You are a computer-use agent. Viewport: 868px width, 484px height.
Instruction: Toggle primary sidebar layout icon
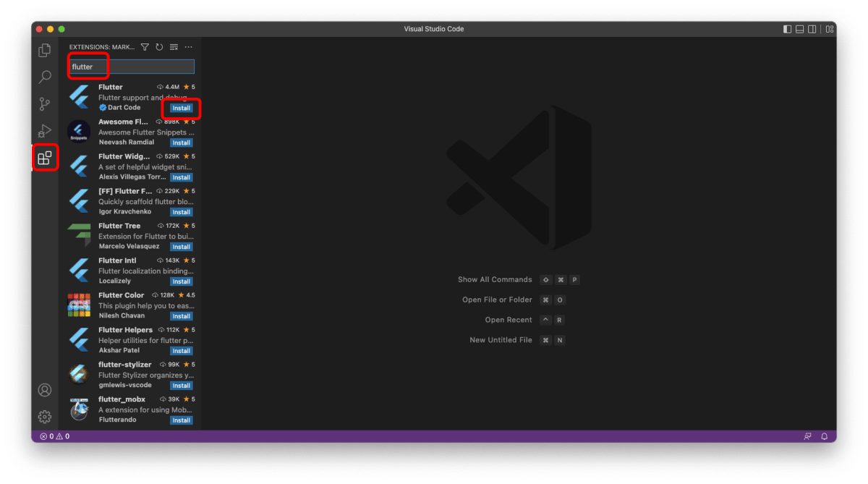point(788,29)
